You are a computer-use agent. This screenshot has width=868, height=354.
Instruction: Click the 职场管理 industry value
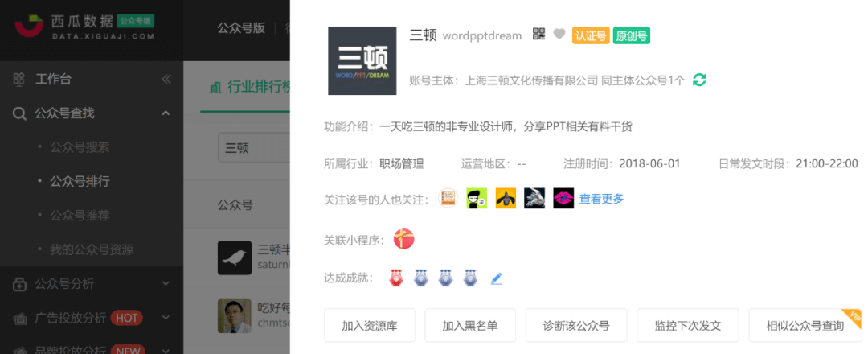point(401,164)
